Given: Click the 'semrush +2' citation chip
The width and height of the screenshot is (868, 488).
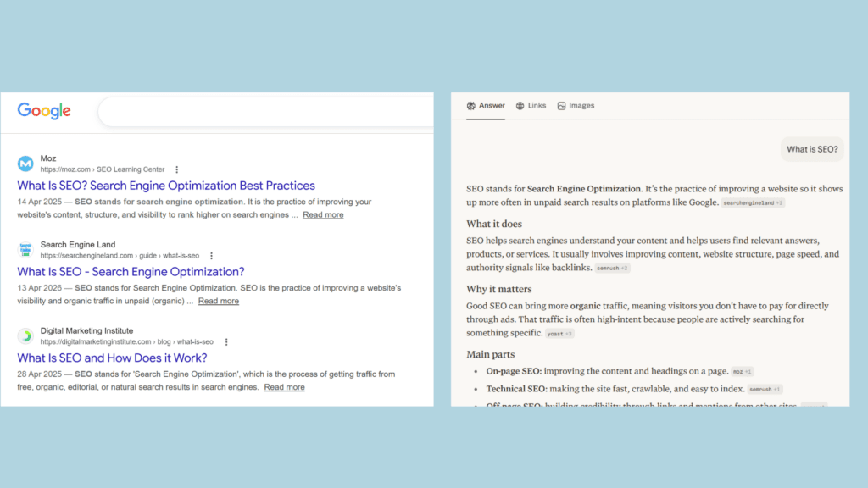Looking at the screenshot, I should point(612,269).
